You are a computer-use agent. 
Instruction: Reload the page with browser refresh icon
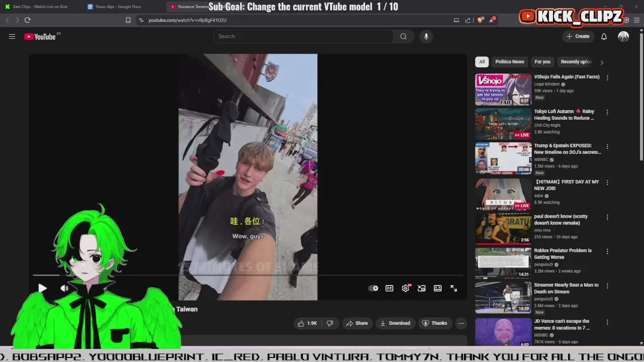[x=27, y=20]
